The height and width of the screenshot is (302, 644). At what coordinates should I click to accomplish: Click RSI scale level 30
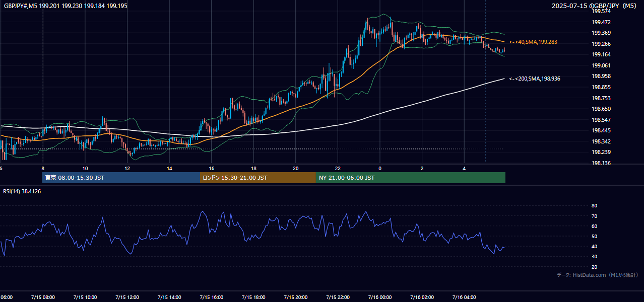pyautogui.click(x=594, y=257)
